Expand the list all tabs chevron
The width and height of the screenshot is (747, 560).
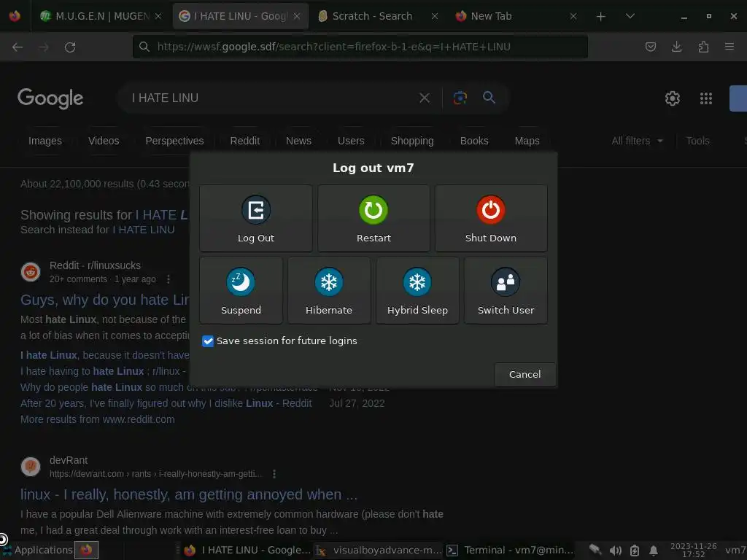[630, 16]
